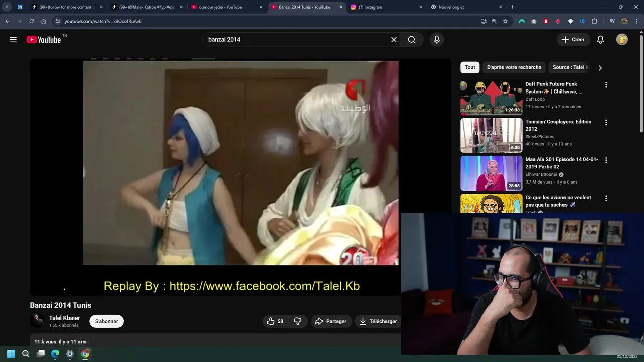644x362 pixels.
Task: Like the Banzai 2014 Tunis video
Action: click(x=275, y=321)
